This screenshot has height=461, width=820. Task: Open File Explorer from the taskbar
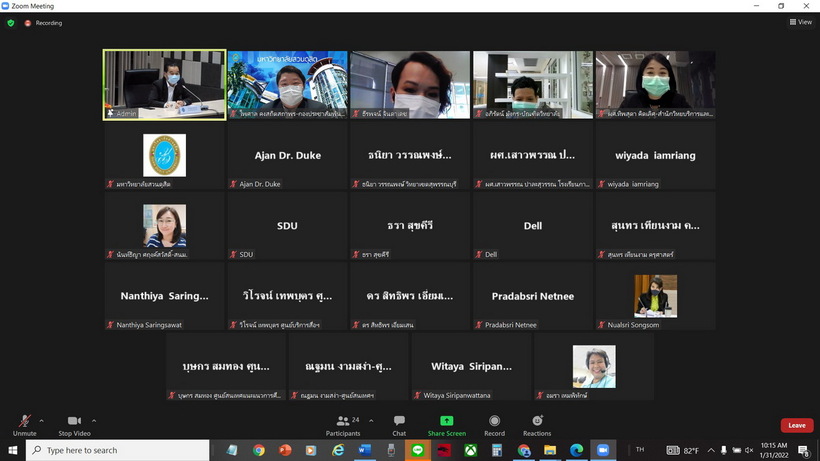click(550, 450)
